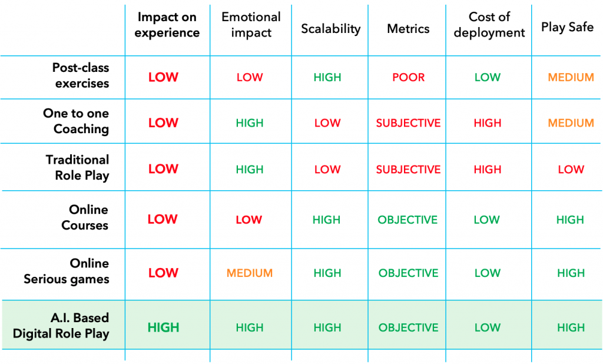
Task: Click the orange MEDIUM cell for Online Serious games
Action: pyautogui.click(x=250, y=273)
